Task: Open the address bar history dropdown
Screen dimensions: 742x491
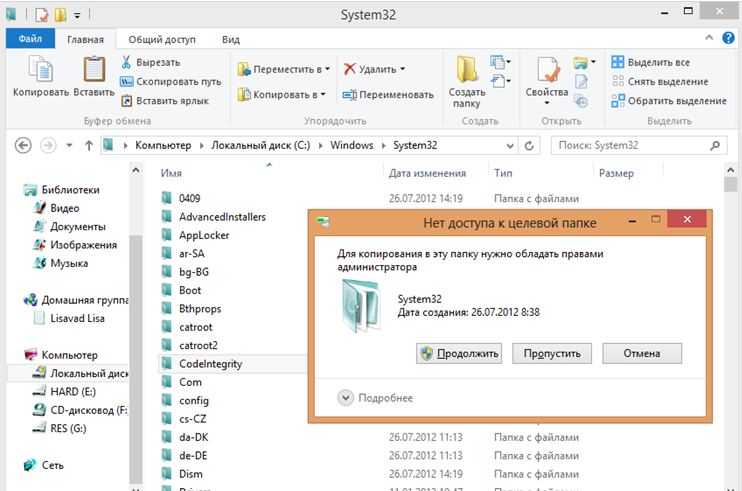Action: (510, 146)
